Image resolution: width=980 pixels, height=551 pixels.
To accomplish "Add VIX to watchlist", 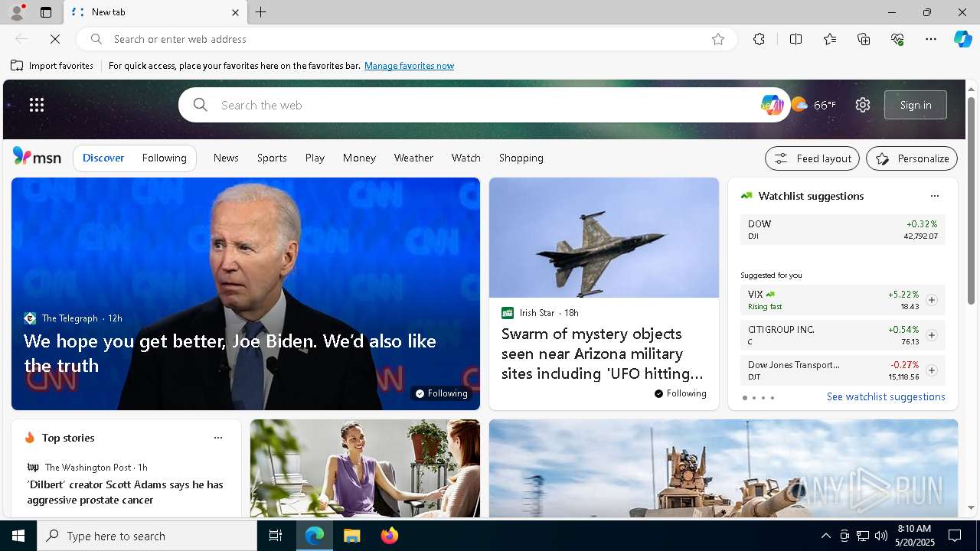I will (931, 300).
